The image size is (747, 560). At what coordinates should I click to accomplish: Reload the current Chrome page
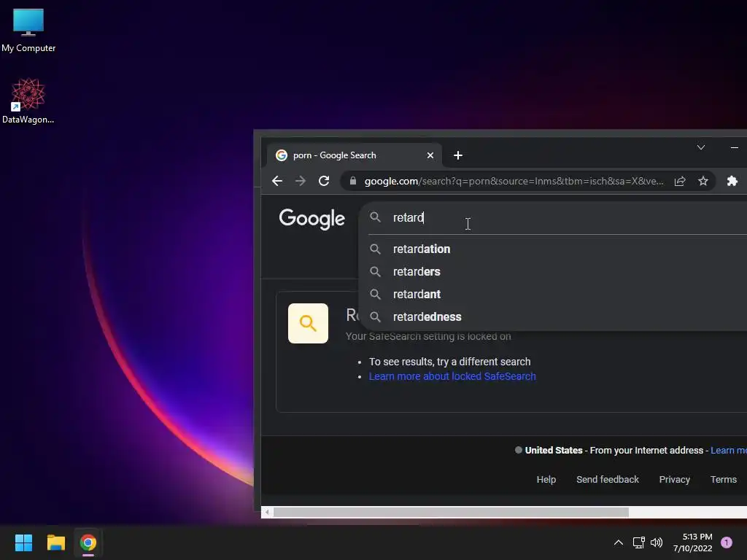click(x=324, y=181)
